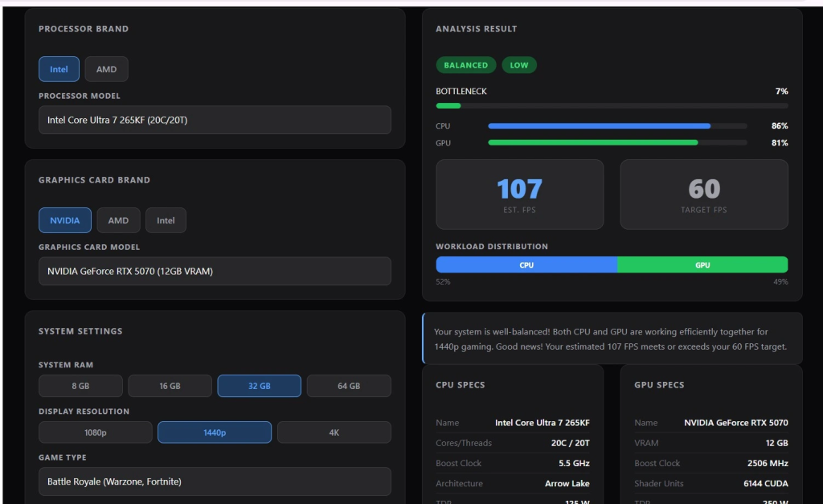Click the System Settings heading
The width and height of the screenshot is (823, 504).
pos(80,331)
